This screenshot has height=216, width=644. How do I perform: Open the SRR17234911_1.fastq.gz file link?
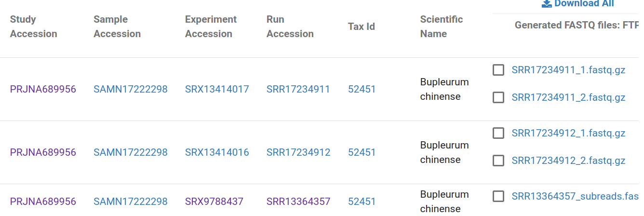point(568,70)
